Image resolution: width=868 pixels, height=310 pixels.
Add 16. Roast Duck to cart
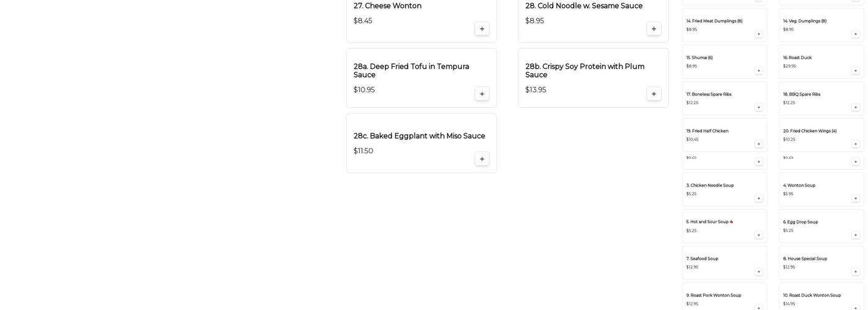coord(856,71)
